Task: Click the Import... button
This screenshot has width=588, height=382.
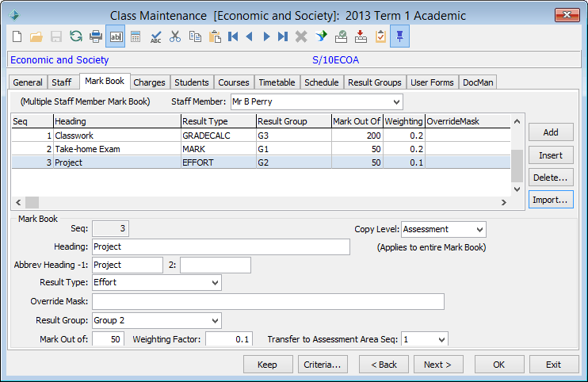Action: point(551,200)
